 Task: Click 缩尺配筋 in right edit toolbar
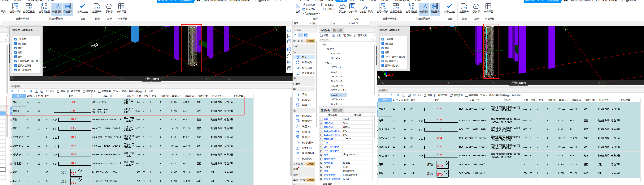(x=441, y=95)
